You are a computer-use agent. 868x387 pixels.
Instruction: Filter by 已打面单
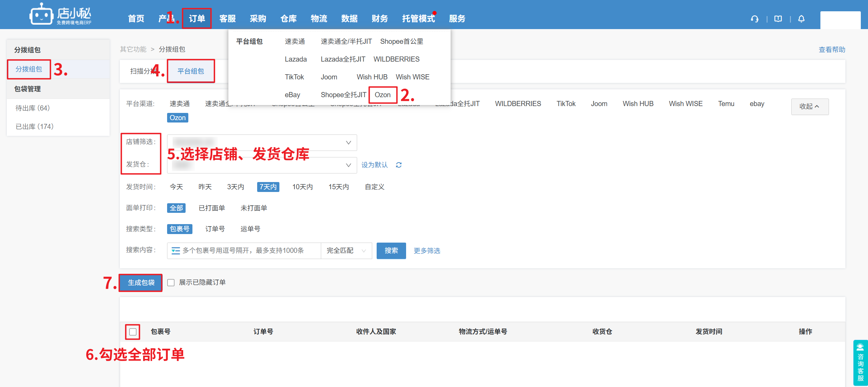click(x=212, y=208)
